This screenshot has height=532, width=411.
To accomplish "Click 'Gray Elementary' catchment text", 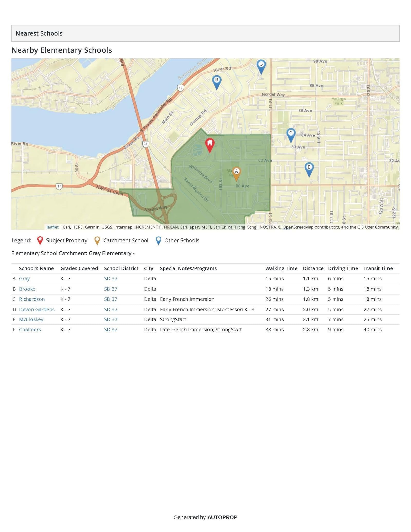I will [x=110, y=253].
